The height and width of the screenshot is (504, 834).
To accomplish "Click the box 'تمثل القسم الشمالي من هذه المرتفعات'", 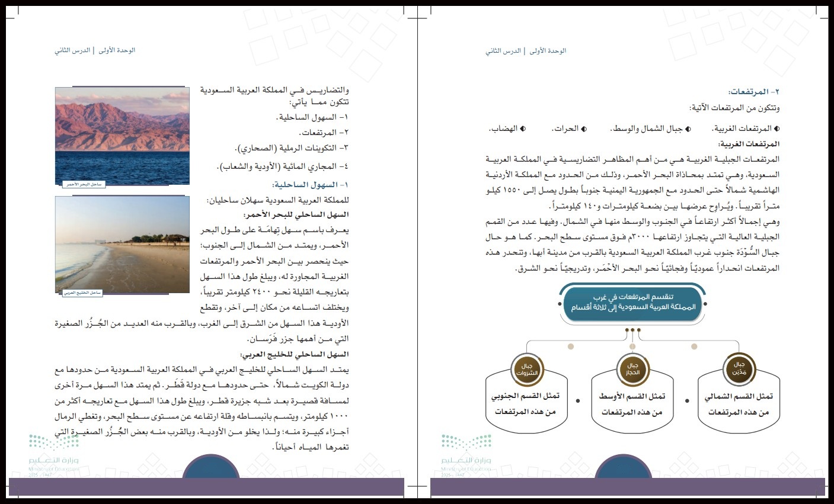I will (x=739, y=402).
